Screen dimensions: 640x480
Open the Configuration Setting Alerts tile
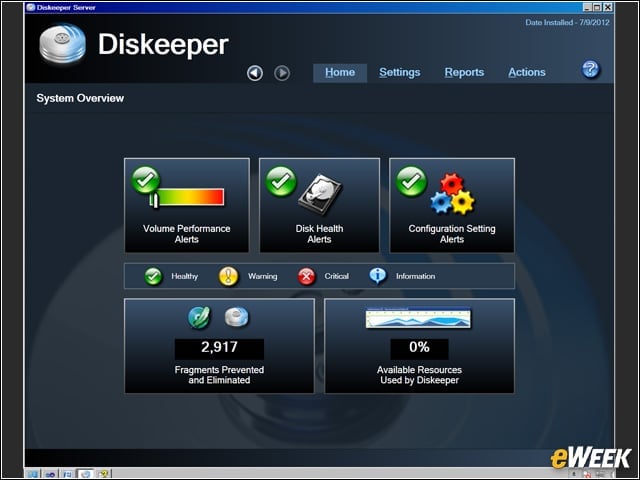click(452, 205)
